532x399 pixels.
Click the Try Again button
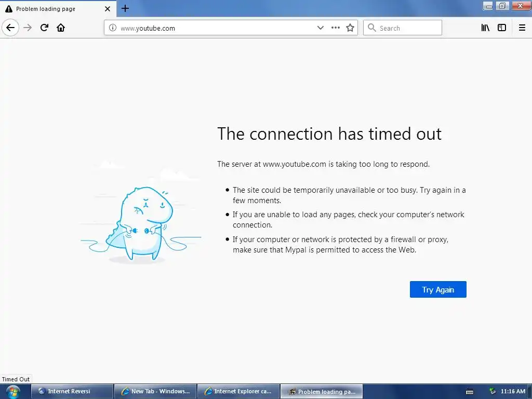click(x=438, y=289)
